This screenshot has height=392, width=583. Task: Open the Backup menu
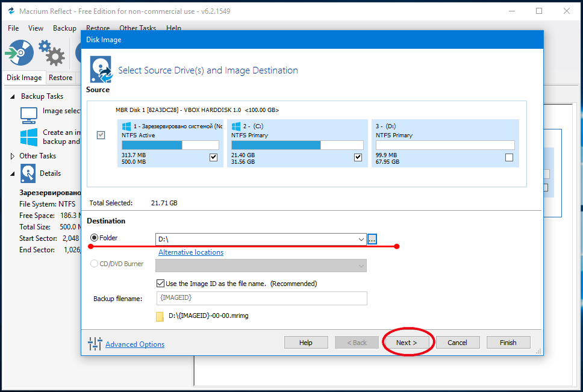pyautogui.click(x=64, y=28)
